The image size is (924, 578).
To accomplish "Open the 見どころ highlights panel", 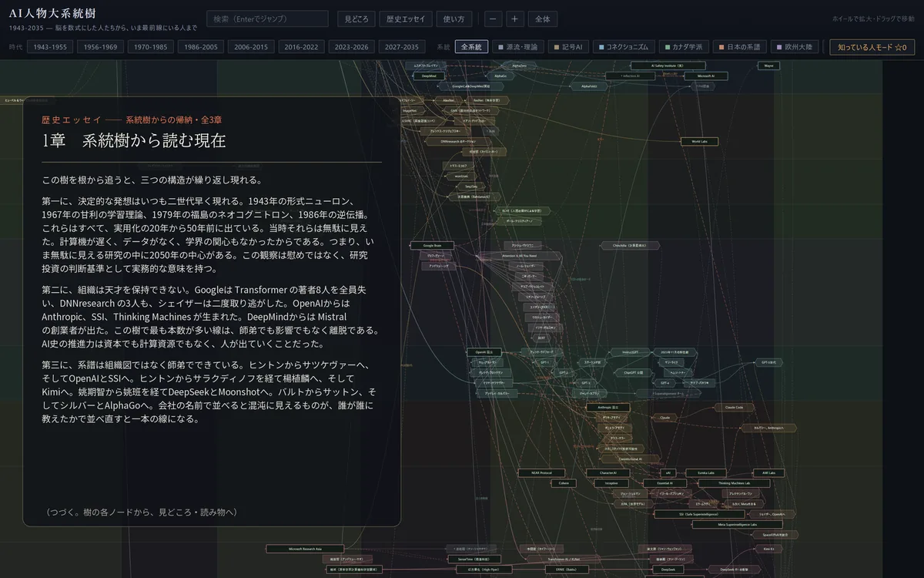I will pyautogui.click(x=356, y=18).
